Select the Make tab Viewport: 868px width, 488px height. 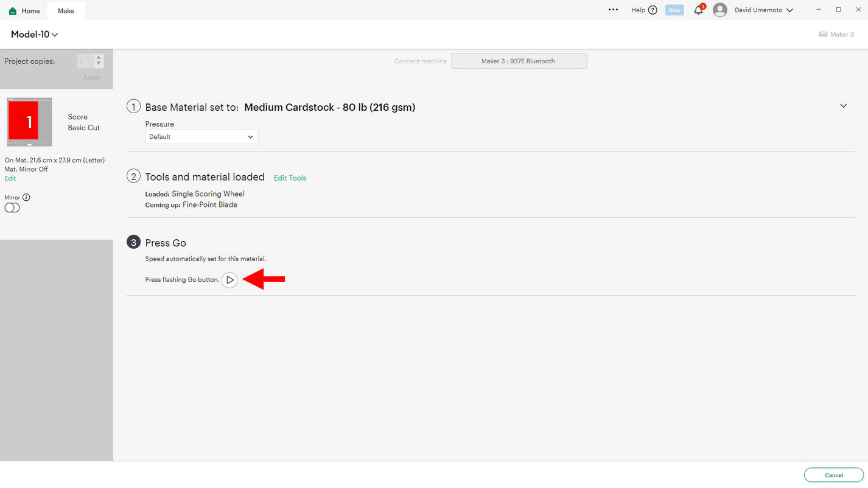pos(66,11)
